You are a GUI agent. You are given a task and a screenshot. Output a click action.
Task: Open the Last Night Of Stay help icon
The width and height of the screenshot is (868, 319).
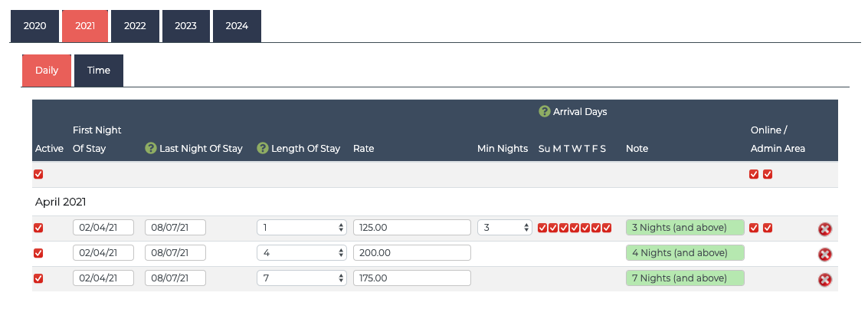pyautogui.click(x=151, y=149)
